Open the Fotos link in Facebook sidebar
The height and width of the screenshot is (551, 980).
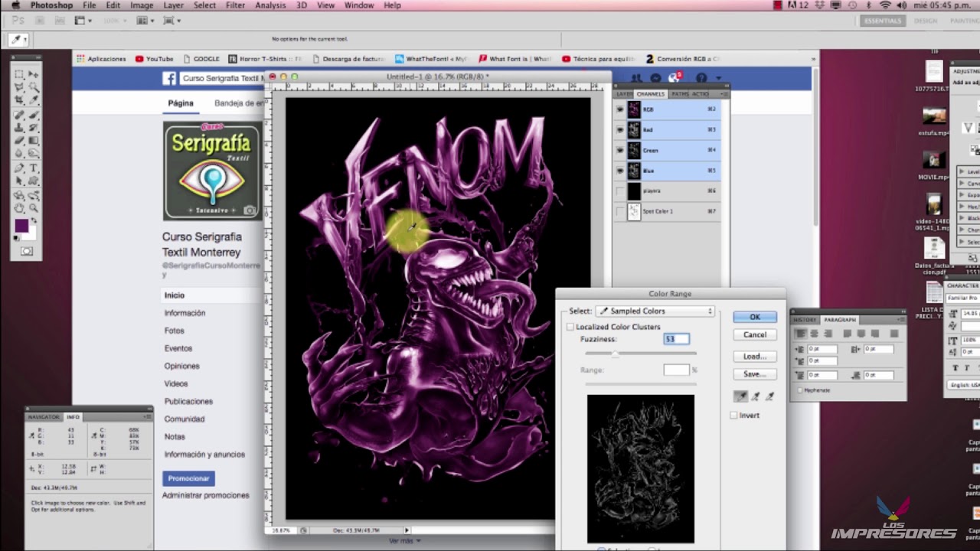(x=174, y=331)
